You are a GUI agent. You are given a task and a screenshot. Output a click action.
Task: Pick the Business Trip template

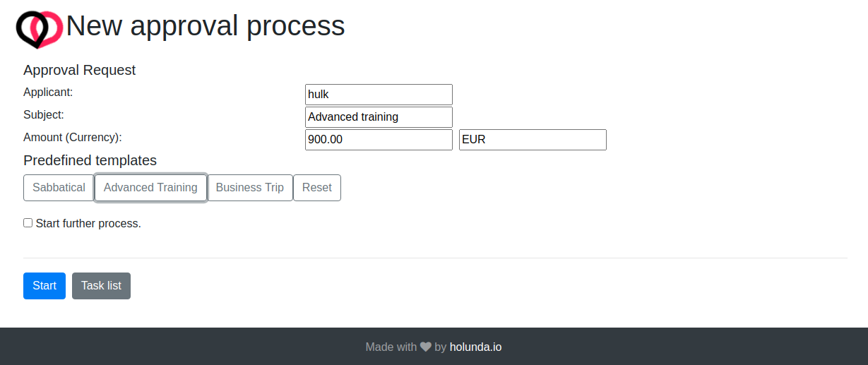pos(250,188)
